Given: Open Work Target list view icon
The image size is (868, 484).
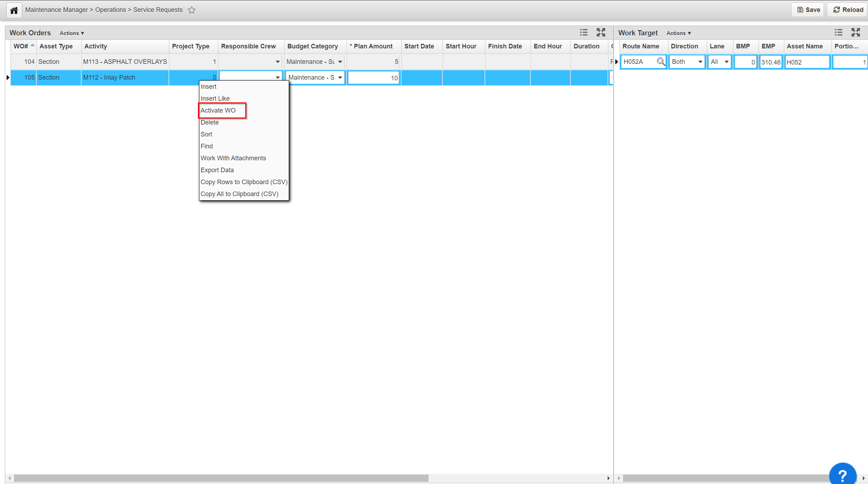Looking at the screenshot, I should point(838,33).
